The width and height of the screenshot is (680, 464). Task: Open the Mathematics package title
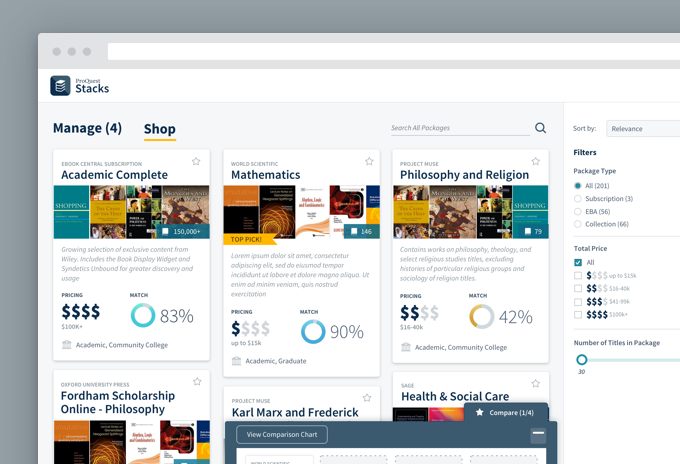[x=265, y=175]
